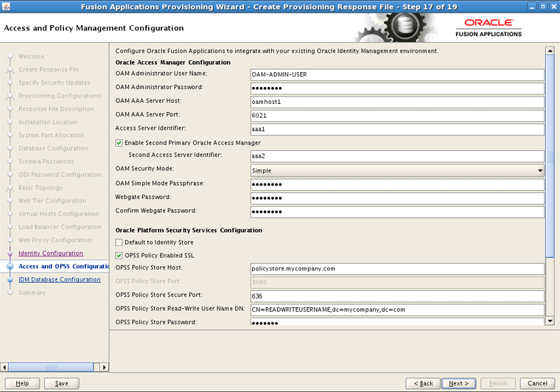This screenshot has width=560, height=392.
Task: Click the System Port Allocation step label
Action: [x=52, y=135]
